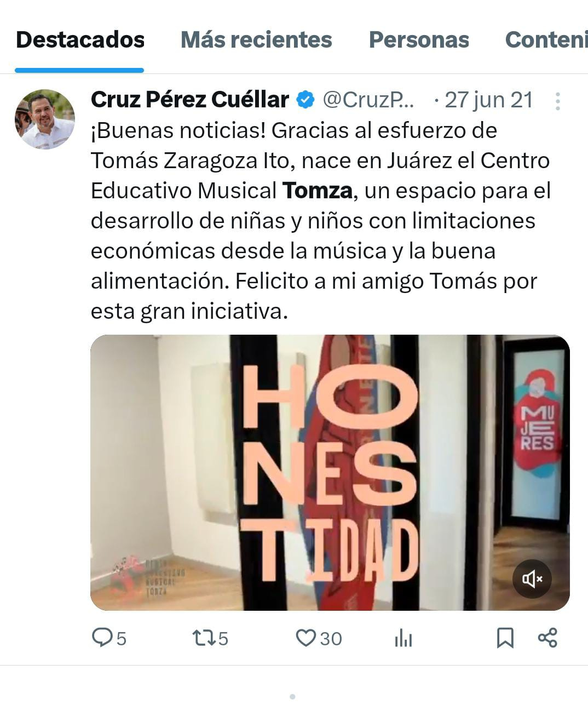Retweet the post with the retweet icon
This screenshot has height=711, width=588.
click(204, 638)
